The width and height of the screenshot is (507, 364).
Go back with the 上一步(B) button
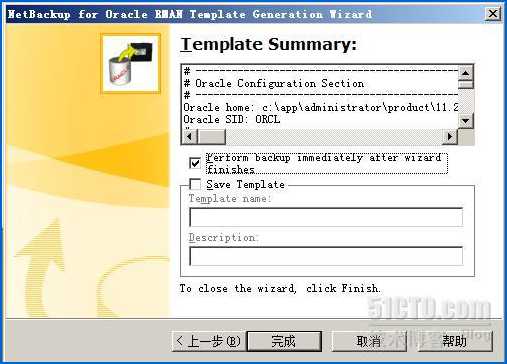209,341
